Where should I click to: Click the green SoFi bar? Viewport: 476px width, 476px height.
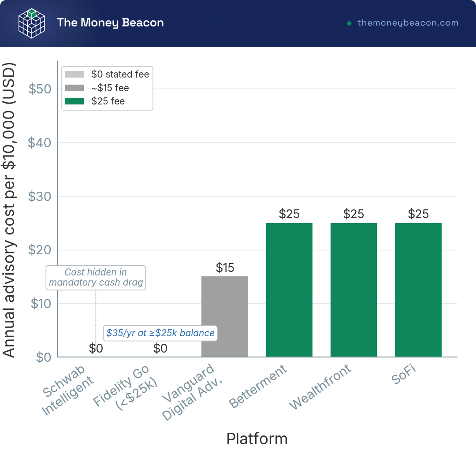[418, 290]
